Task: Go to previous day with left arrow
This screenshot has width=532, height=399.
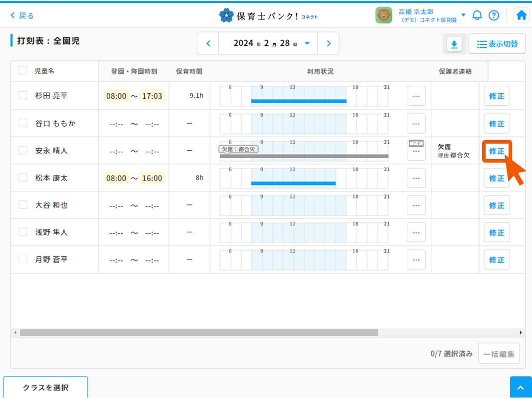Action: click(x=208, y=43)
